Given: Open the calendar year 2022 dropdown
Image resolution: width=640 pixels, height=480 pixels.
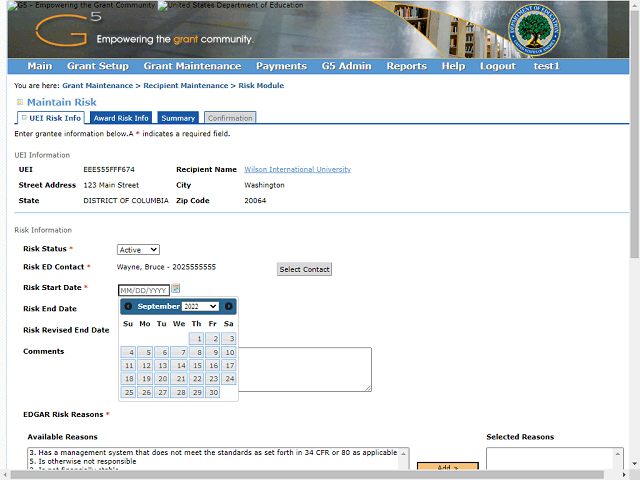Looking at the screenshot, I should [200, 306].
